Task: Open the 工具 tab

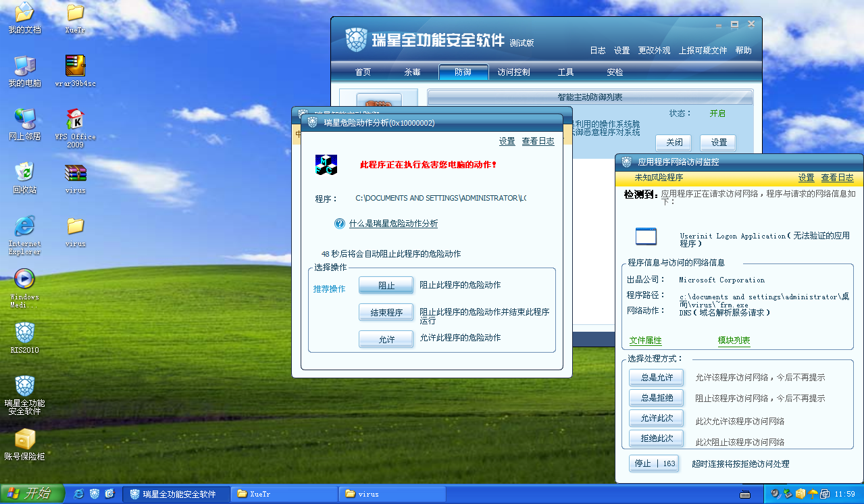Action: (x=565, y=72)
